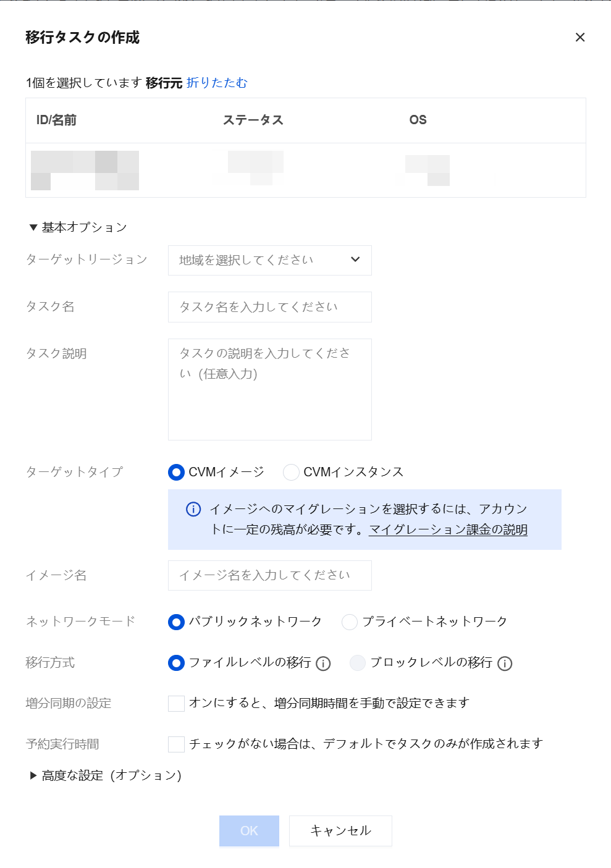Select ファイルレベルの移行 radio option

tap(176, 663)
